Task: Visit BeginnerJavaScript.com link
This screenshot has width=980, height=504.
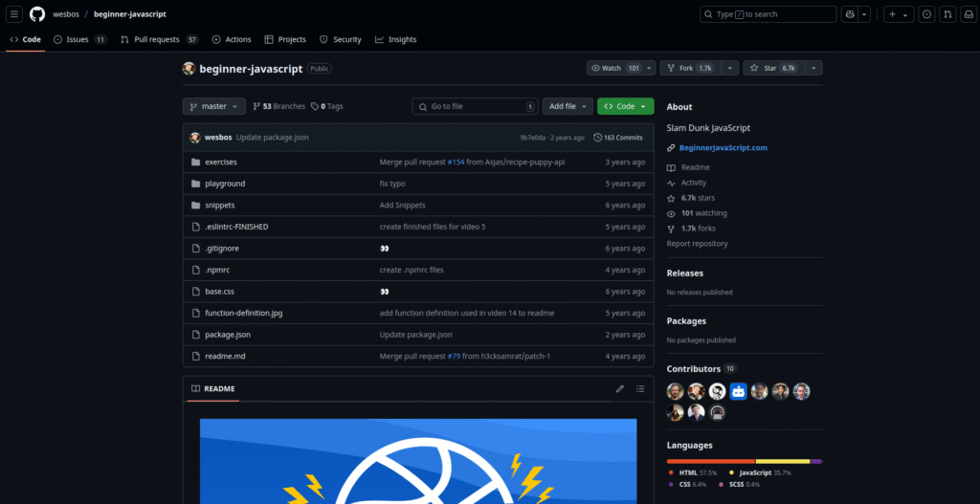Action: click(724, 148)
